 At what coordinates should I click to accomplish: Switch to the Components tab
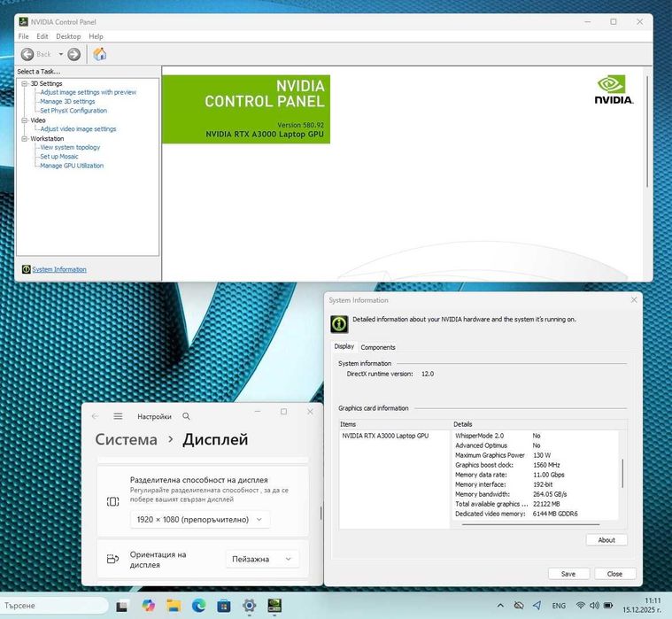[x=377, y=347]
